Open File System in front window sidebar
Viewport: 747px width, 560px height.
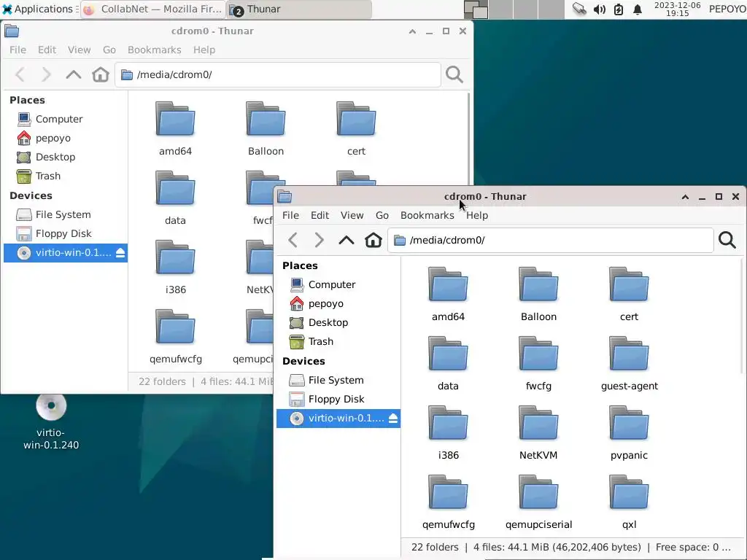(336, 380)
